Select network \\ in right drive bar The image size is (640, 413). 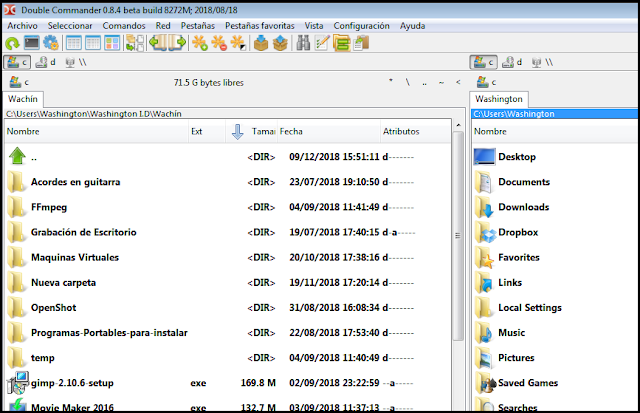coord(543,62)
